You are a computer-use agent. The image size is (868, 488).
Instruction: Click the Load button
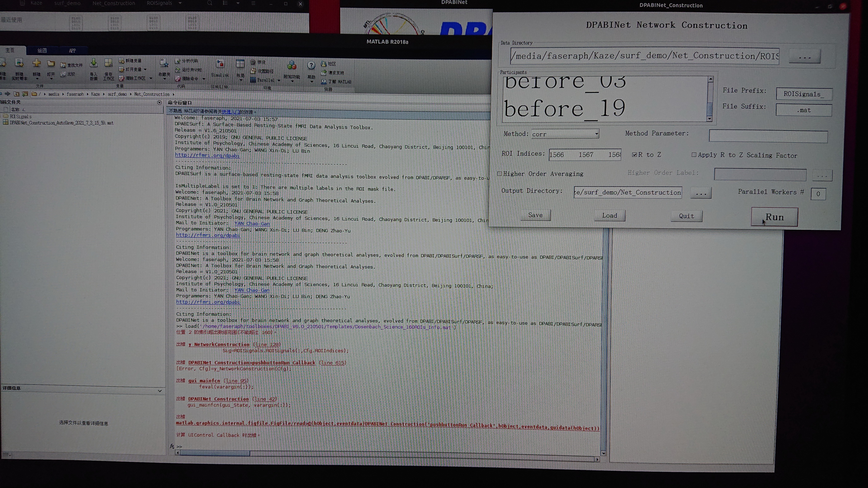tap(610, 216)
